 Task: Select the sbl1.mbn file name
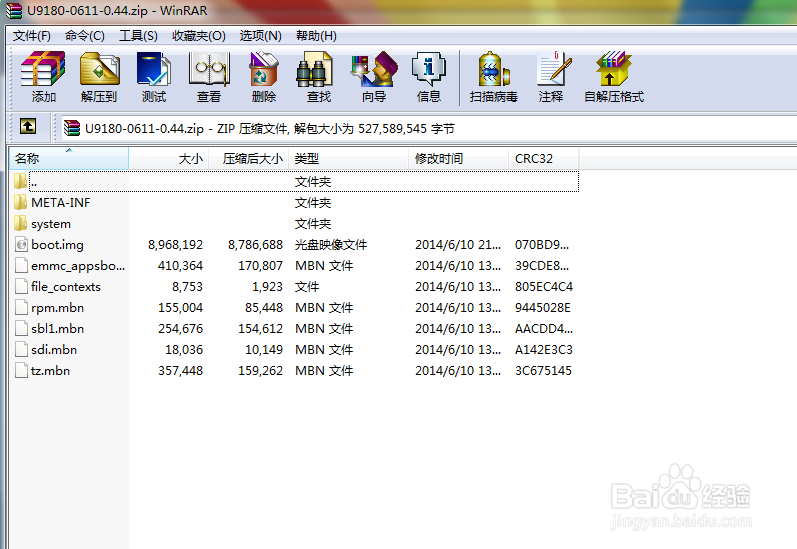(x=57, y=329)
